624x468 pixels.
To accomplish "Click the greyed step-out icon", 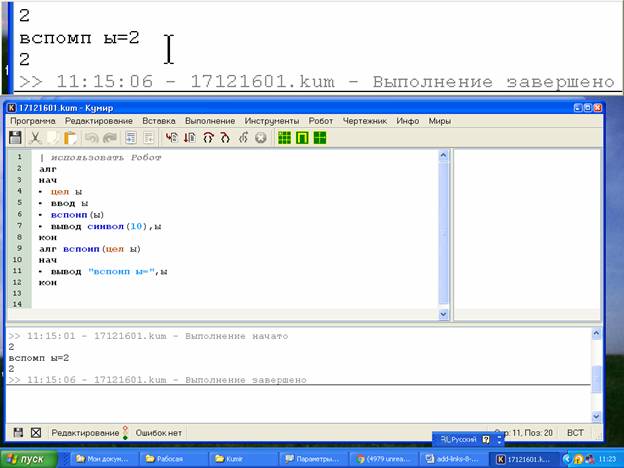I will coord(243,138).
